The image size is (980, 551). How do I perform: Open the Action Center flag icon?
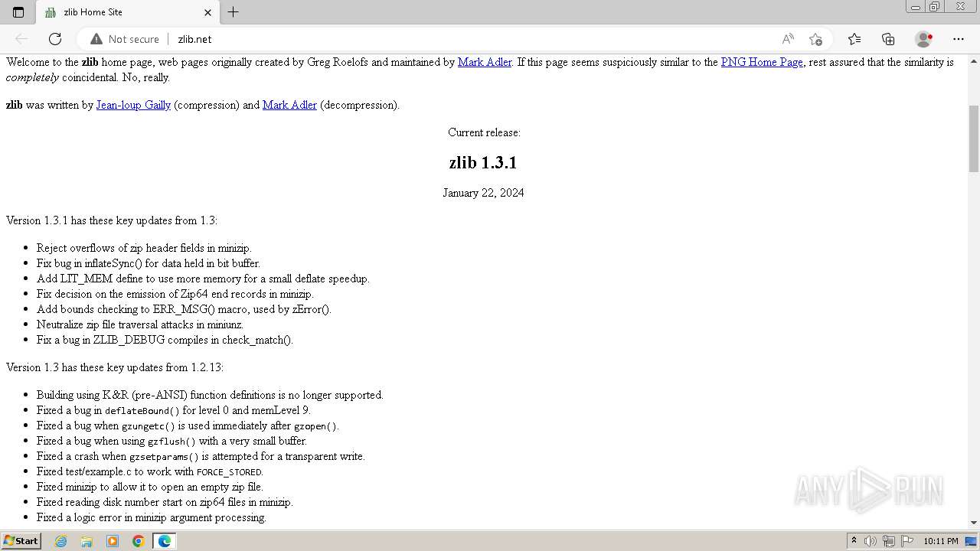(907, 541)
